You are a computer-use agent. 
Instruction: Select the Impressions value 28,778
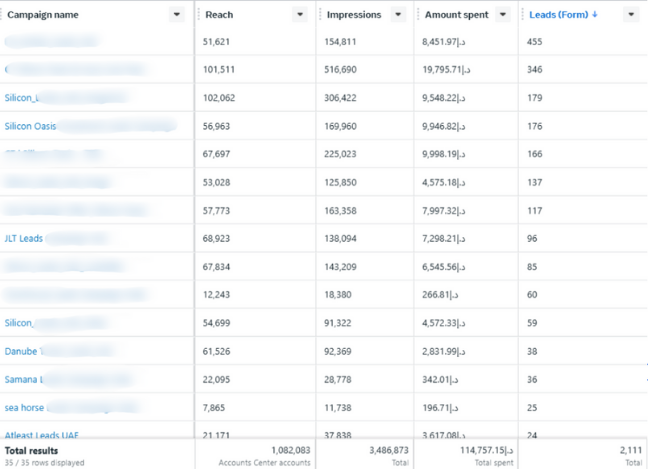pyautogui.click(x=338, y=379)
